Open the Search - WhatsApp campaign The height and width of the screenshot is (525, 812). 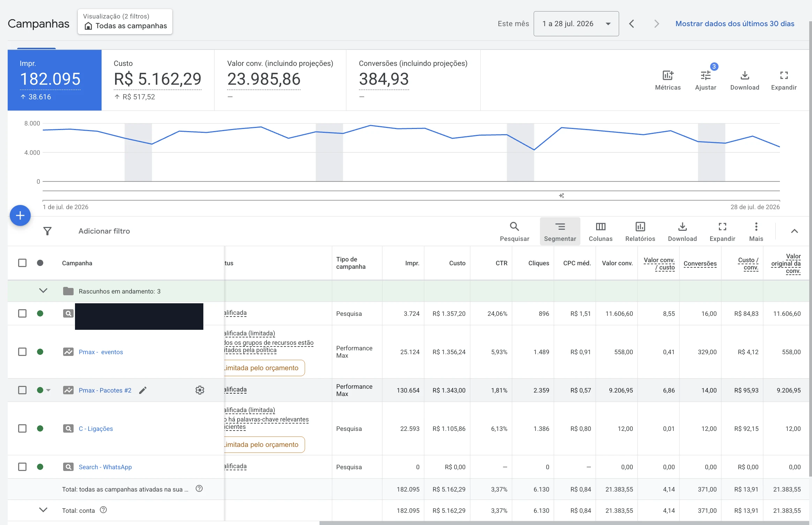[105, 467]
